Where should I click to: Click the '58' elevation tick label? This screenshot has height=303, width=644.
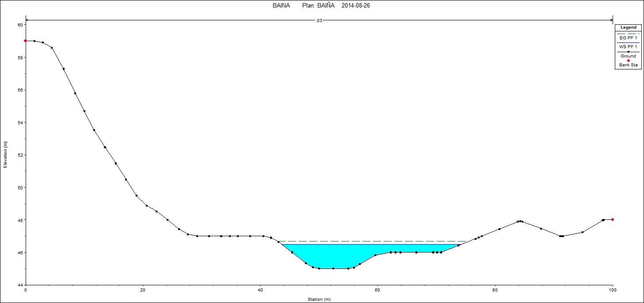(x=19, y=58)
